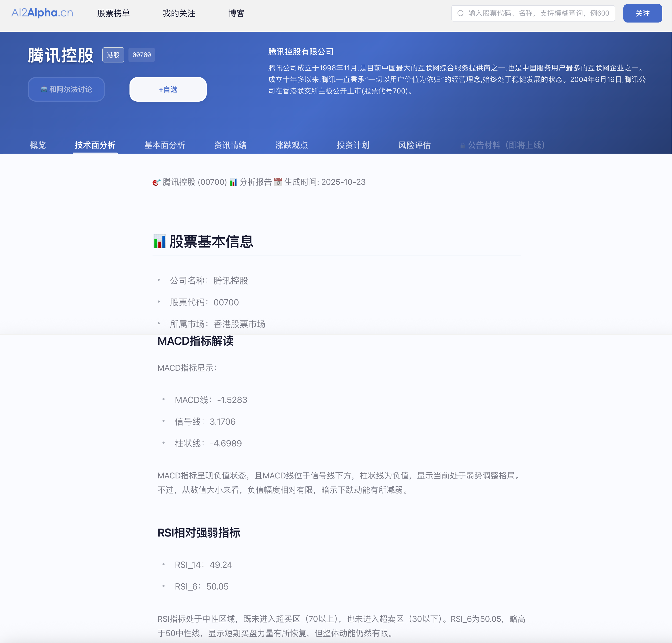Click the +自选 button
The image size is (672, 643).
(x=168, y=89)
